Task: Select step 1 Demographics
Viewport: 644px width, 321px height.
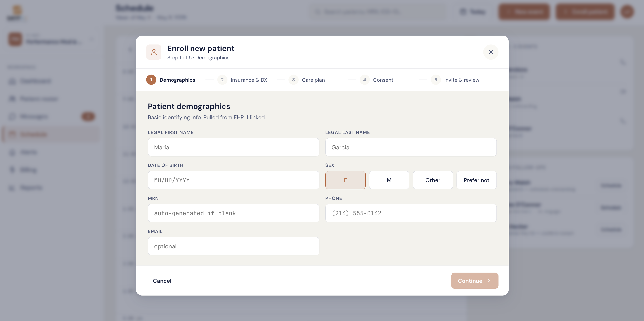Action: [171, 80]
